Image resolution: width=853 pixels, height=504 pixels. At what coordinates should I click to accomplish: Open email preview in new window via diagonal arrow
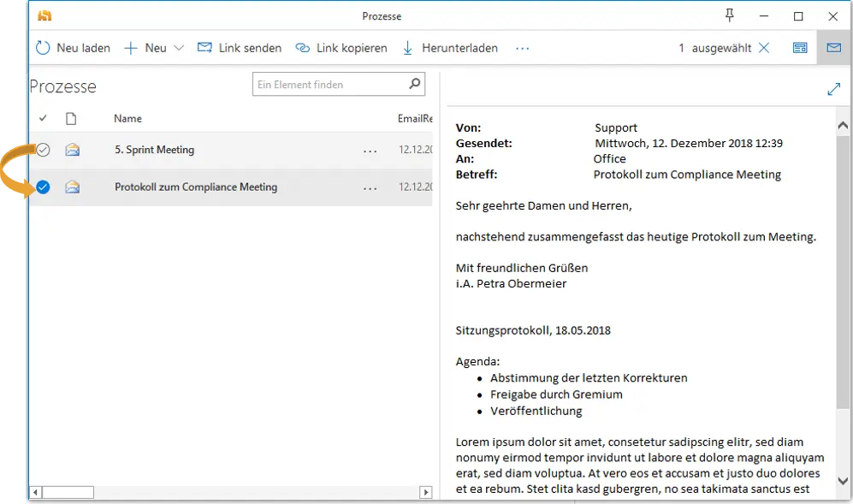pyautogui.click(x=834, y=88)
